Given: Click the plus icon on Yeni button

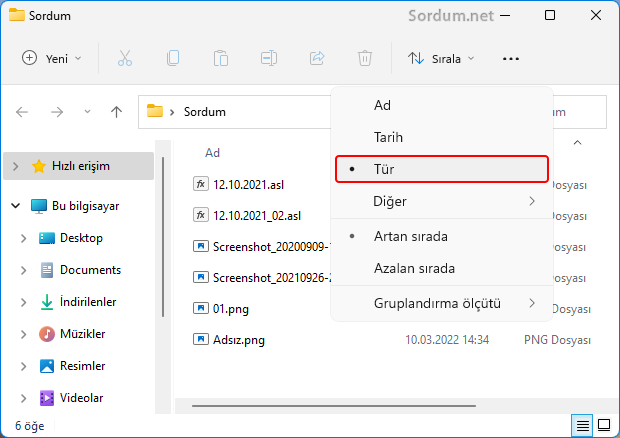Looking at the screenshot, I should [x=30, y=58].
